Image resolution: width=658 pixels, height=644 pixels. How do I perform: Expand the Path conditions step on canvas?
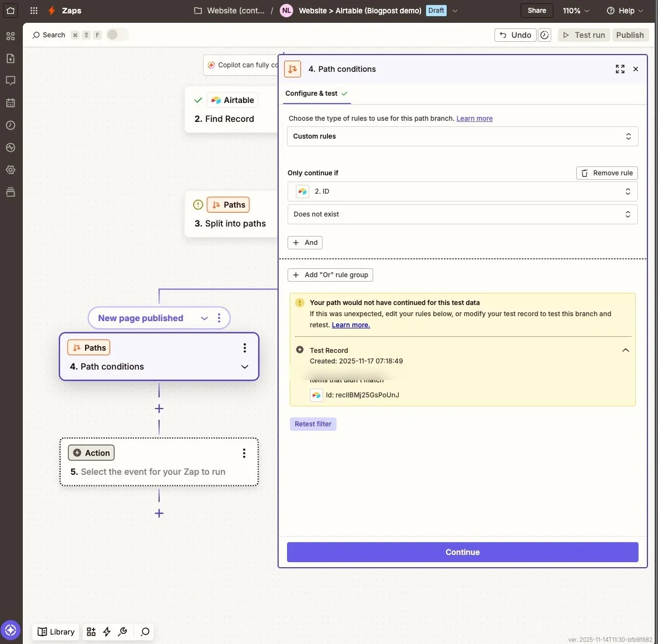click(x=244, y=367)
